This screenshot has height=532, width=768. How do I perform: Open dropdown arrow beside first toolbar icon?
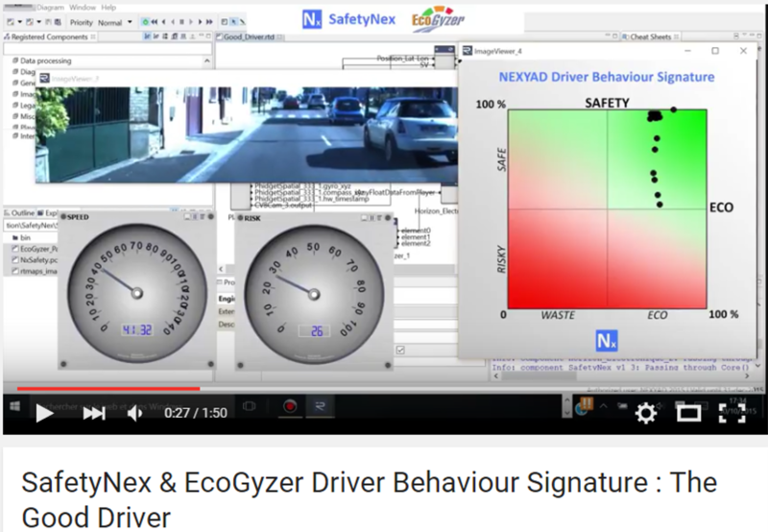pyautogui.click(x=19, y=22)
